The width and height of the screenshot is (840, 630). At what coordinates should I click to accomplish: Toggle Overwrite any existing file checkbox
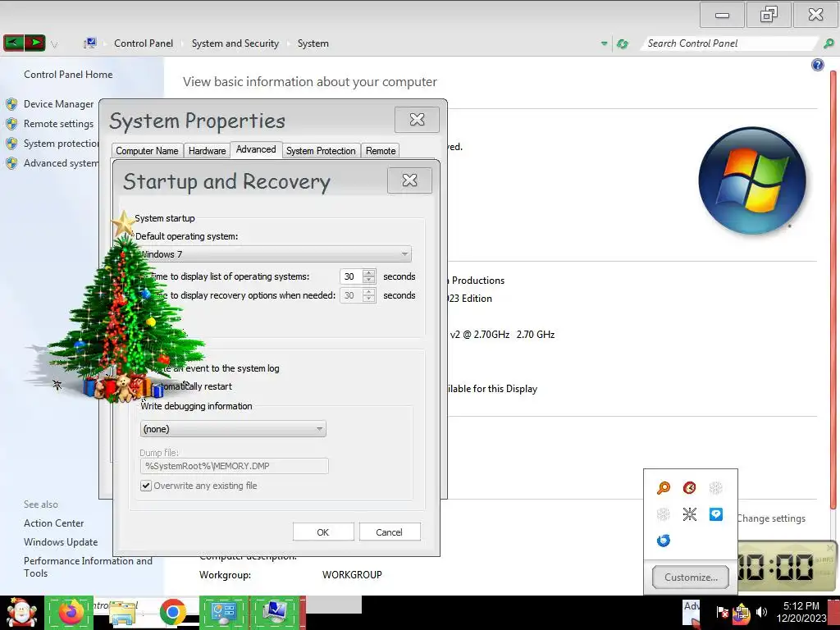click(x=146, y=486)
